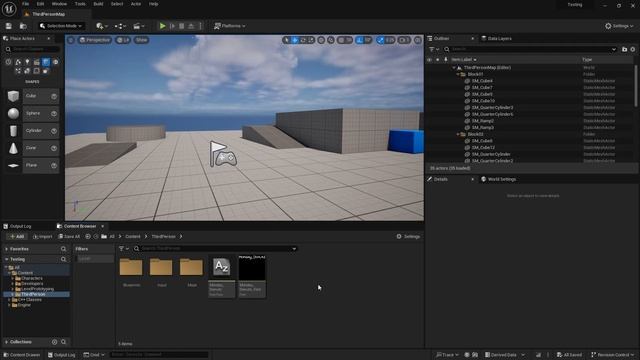Activate the Rotate tool in viewport toolbar
This screenshot has height=360, width=640.
pos(303,40)
